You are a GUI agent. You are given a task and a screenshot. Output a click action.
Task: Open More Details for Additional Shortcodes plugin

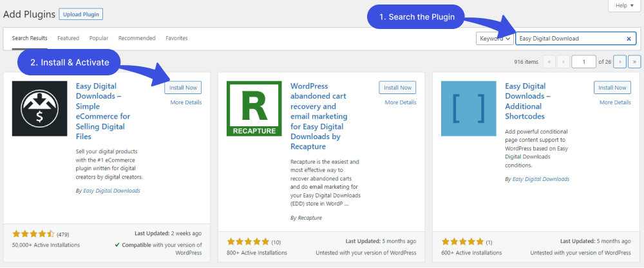pos(615,102)
